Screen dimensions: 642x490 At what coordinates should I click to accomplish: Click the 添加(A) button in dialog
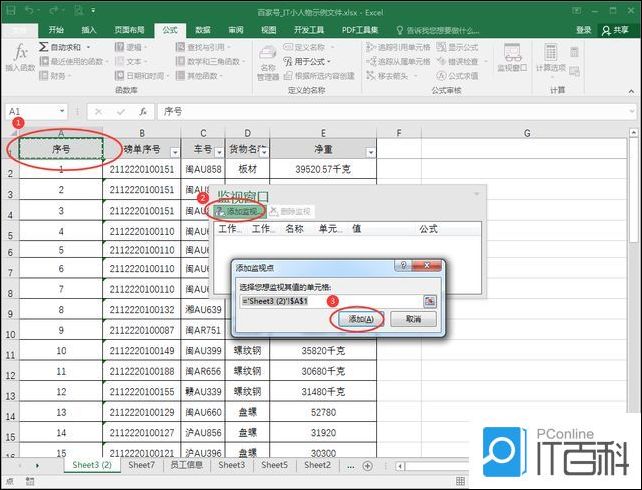pyautogui.click(x=356, y=319)
